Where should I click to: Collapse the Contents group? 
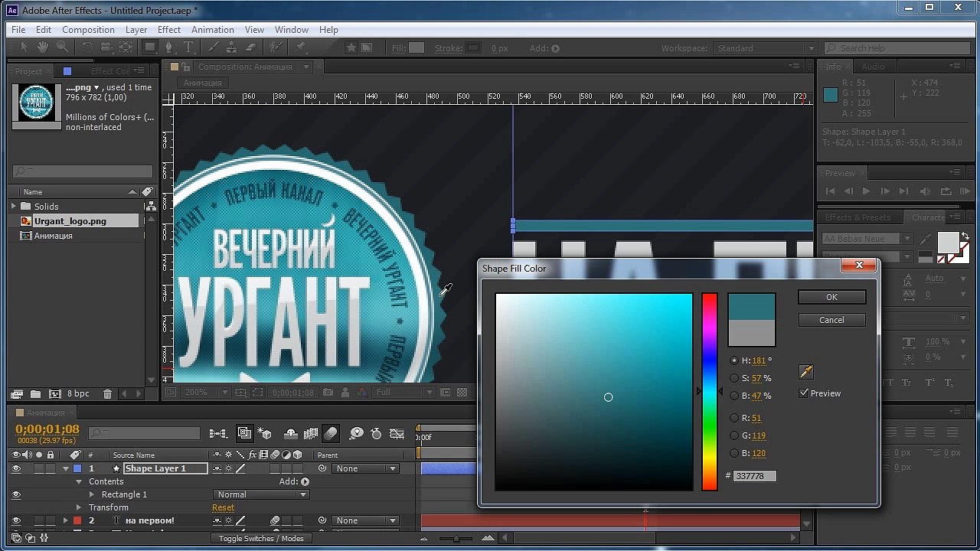[79, 481]
